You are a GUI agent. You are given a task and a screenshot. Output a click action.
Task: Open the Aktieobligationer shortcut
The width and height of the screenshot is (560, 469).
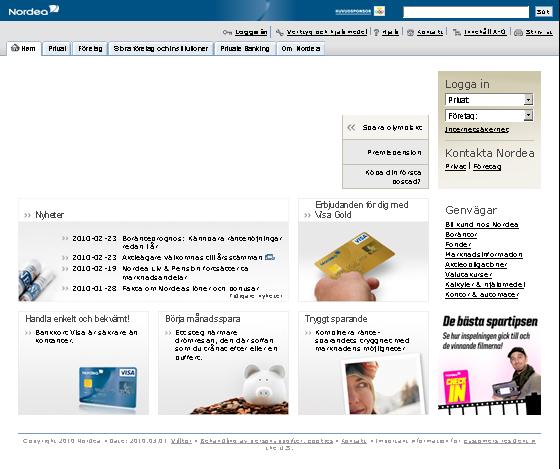(x=476, y=264)
